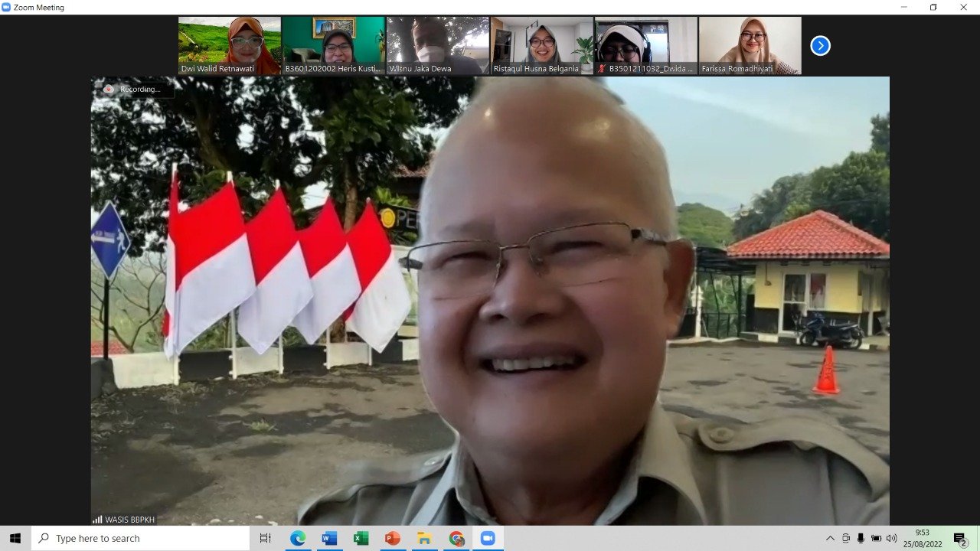Open Excel from the taskbar
This screenshot has height=551, width=980.
(x=361, y=538)
